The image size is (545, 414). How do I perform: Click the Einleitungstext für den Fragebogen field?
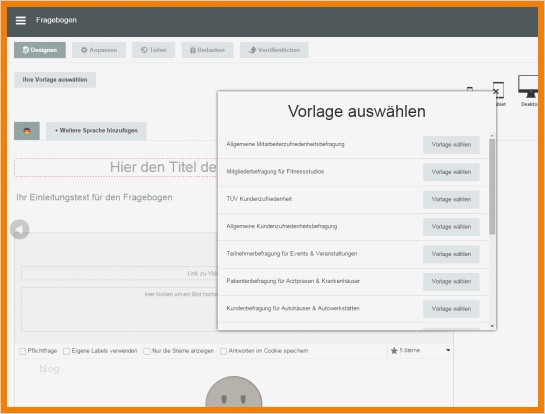point(94,197)
